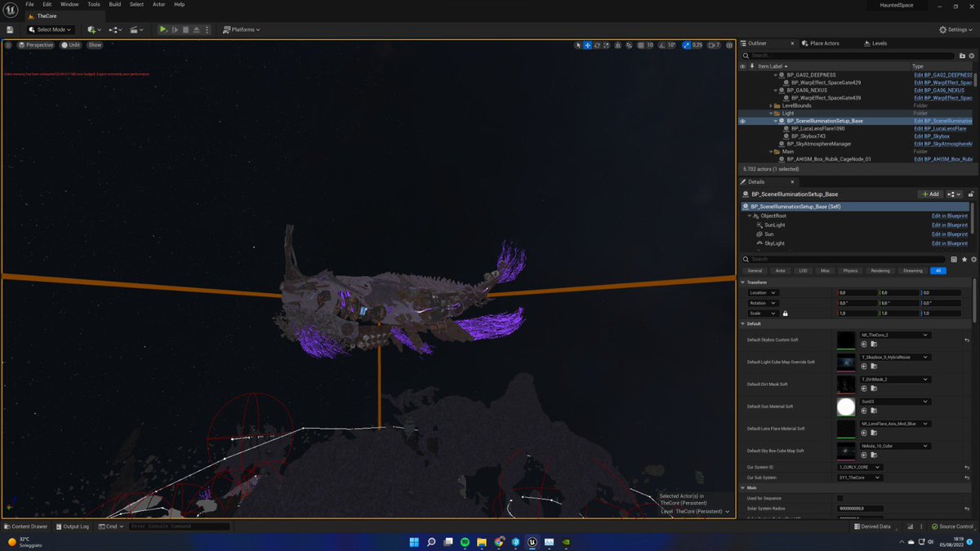Click the Add component button in Details
The image size is (980, 551).
(x=930, y=194)
